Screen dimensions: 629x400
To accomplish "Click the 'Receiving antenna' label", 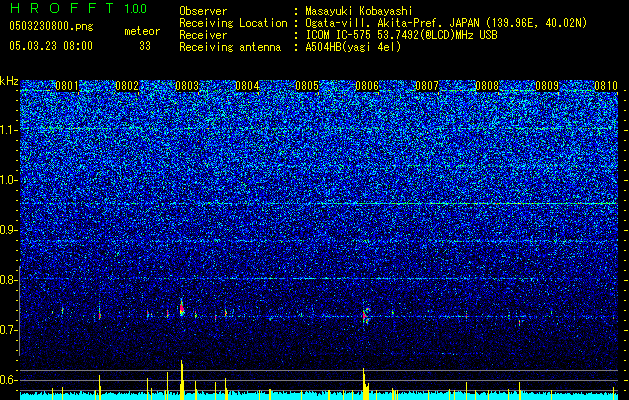I will pos(230,47).
